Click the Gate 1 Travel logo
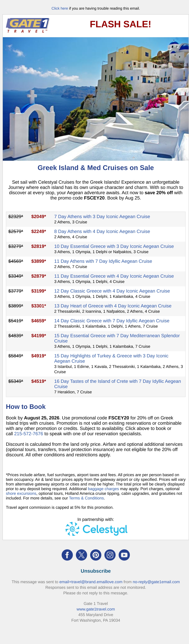Image resolution: width=189 pixels, height=644 pixels. [x=27, y=25]
